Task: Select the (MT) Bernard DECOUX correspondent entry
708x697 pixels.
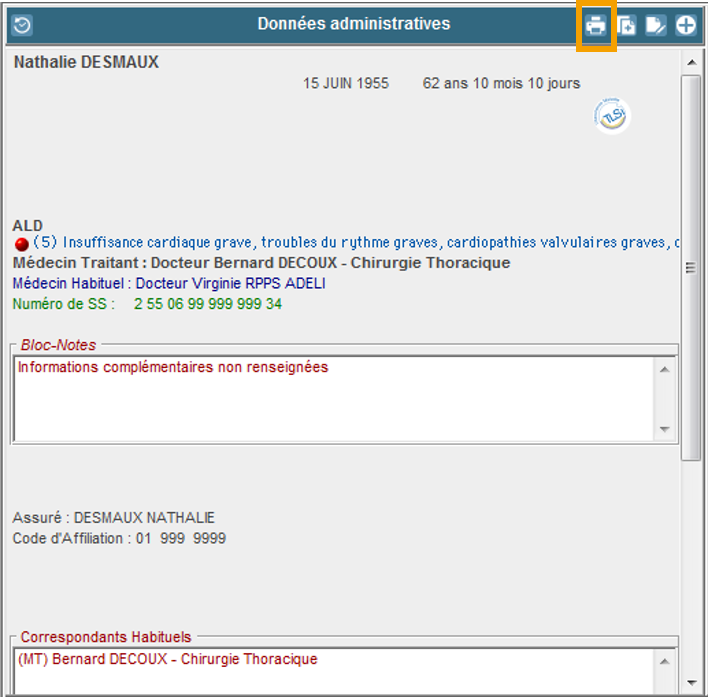Action: pos(168,660)
